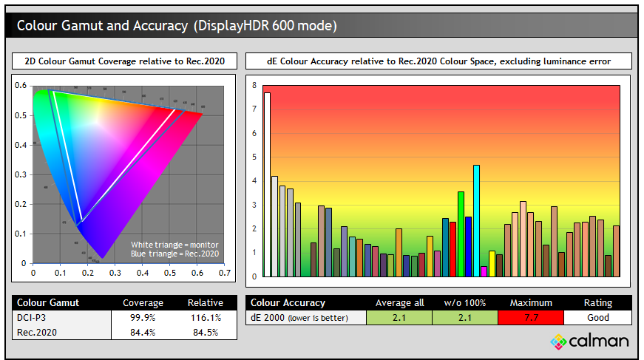644x360 pixels.
Task: Click the short magenta bar in the chart
Action: click(x=484, y=271)
